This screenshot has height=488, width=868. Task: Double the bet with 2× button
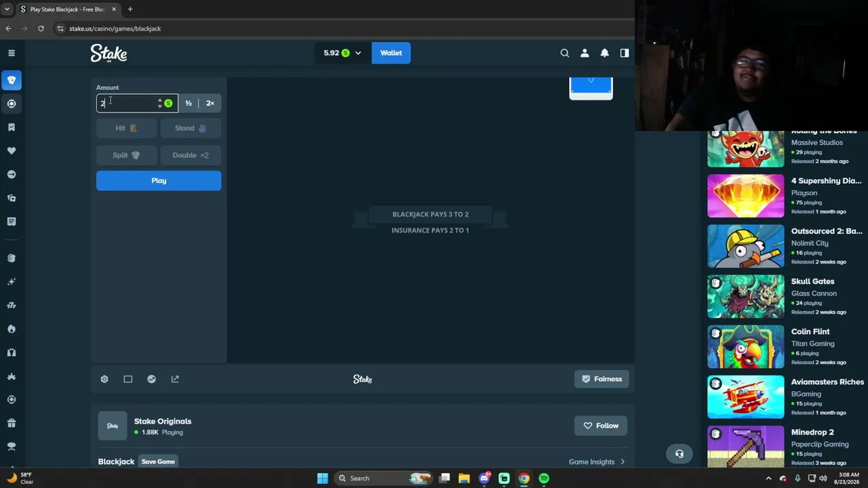click(210, 103)
